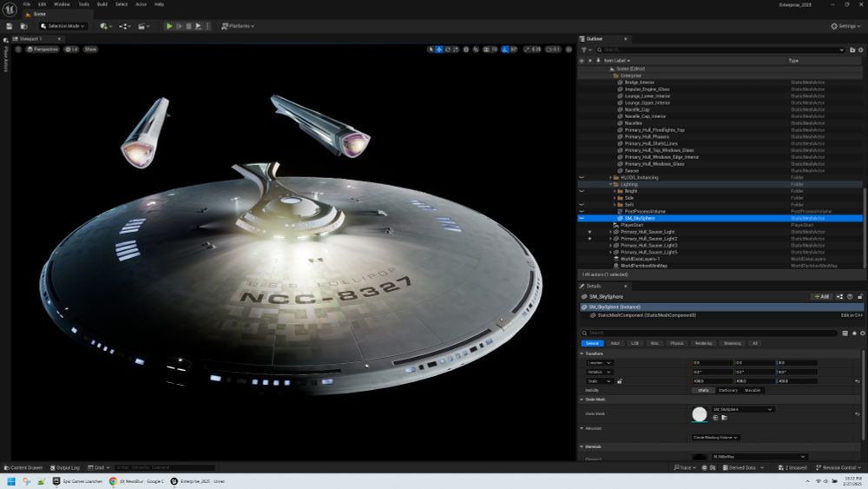The height and width of the screenshot is (489, 868).
Task: Collapse the Lighting folder
Action: pos(611,184)
